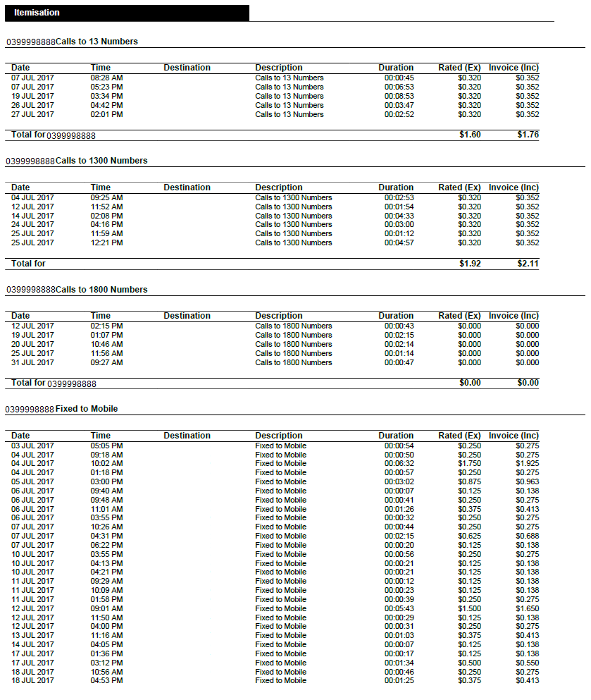591x700 pixels.
Task: Select the 26 JUL 2017 date entry
Action: (32, 105)
